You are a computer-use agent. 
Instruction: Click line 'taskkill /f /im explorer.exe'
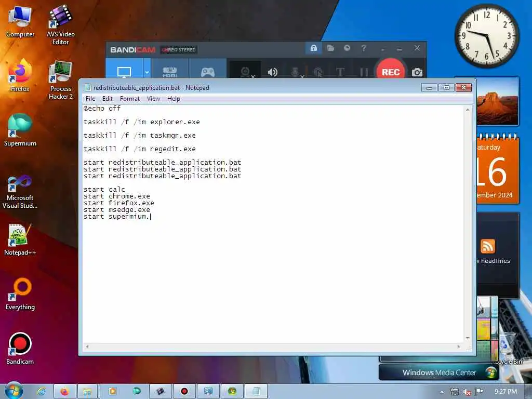[x=141, y=122]
